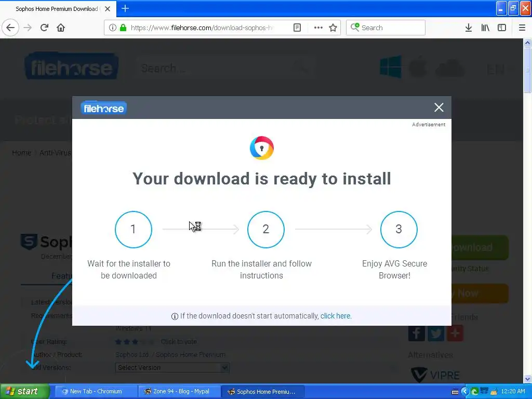This screenshot has height=399, width=532.
Task: Click scrollbar up arrow
Action: coord(527,43)
